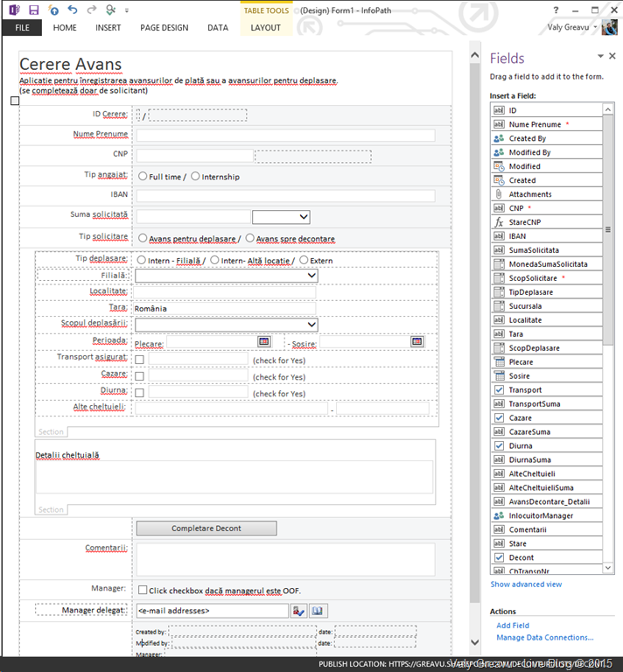Click inside the Nume Prenume text field
Image resolution: width=623 pixels, height=672 pixels.
[285, 135]
